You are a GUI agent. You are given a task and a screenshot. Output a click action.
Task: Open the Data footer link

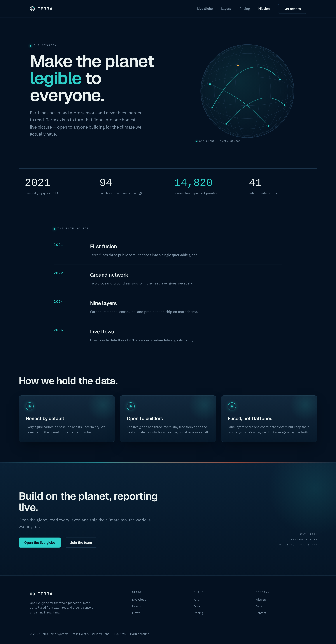[x=259, y=606]
